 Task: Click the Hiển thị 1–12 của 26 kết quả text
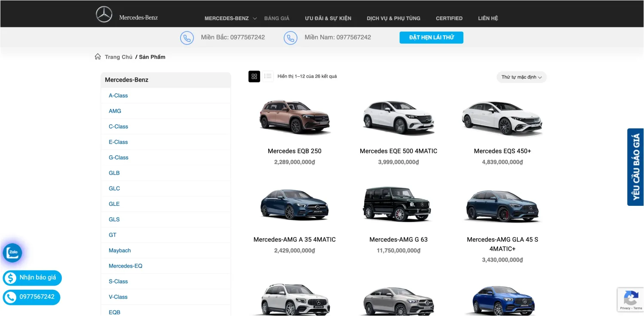pos(307,76)
